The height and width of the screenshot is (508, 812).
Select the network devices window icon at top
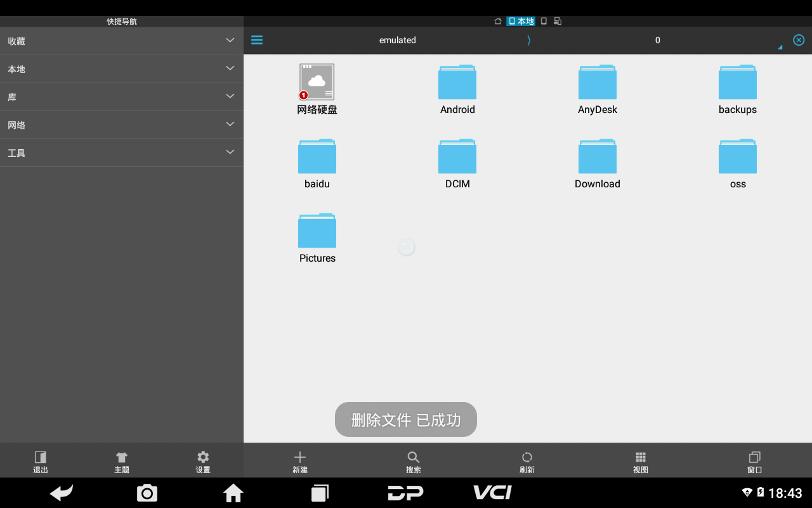click(558, 21)
